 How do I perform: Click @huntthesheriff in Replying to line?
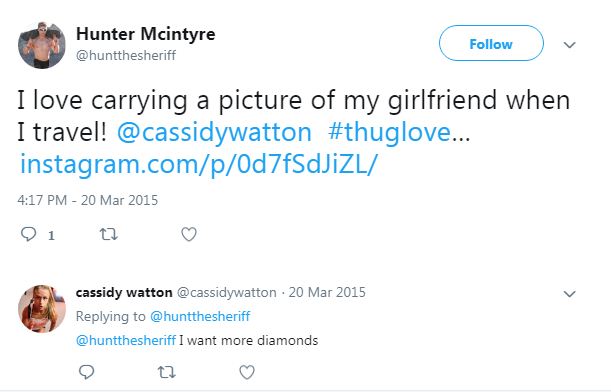(200, 316)
